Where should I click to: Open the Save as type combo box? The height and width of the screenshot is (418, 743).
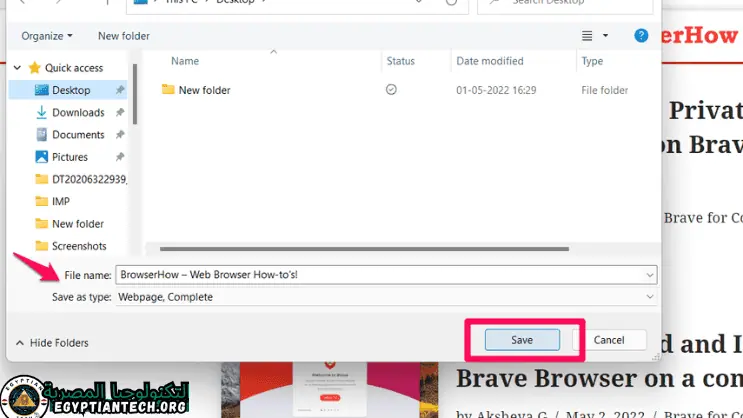[x=386, y=297]
